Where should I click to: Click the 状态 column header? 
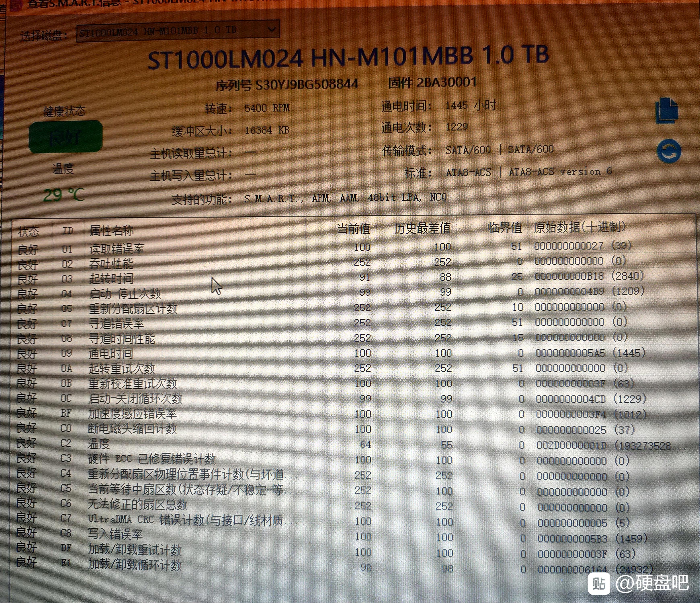click(28, 232)
